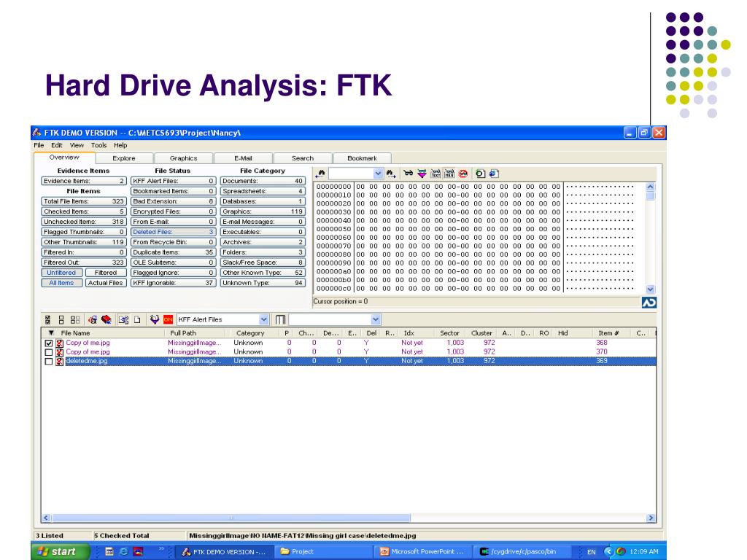Viewport: 747px width, 560px height.
Task: Click the green internal viewer icon
Action: pyautogui.click(x=480, y=174)
